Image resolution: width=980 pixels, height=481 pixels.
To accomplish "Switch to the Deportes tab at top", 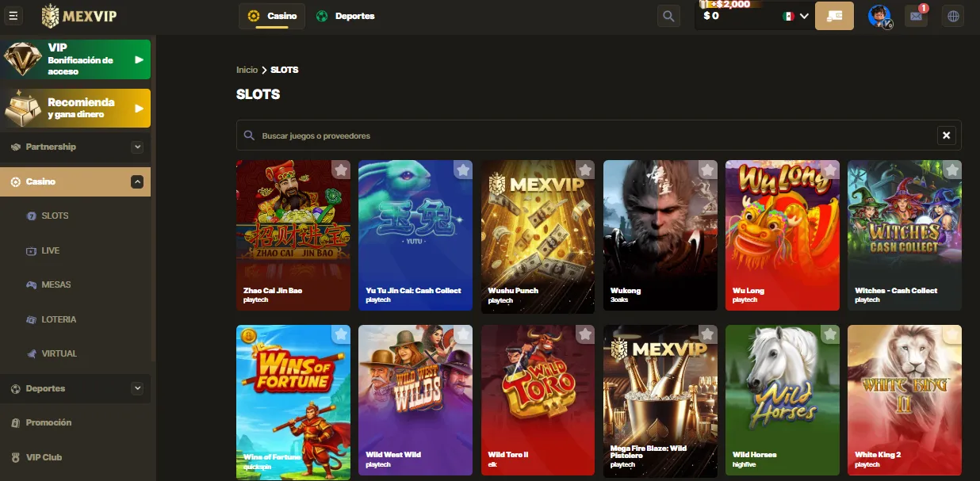I will (x=345, y=15).
